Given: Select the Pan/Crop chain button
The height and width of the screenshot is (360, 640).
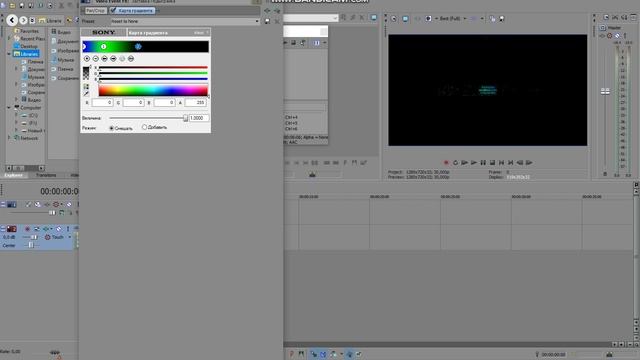Looking at the screenshot, I should 96,10.
